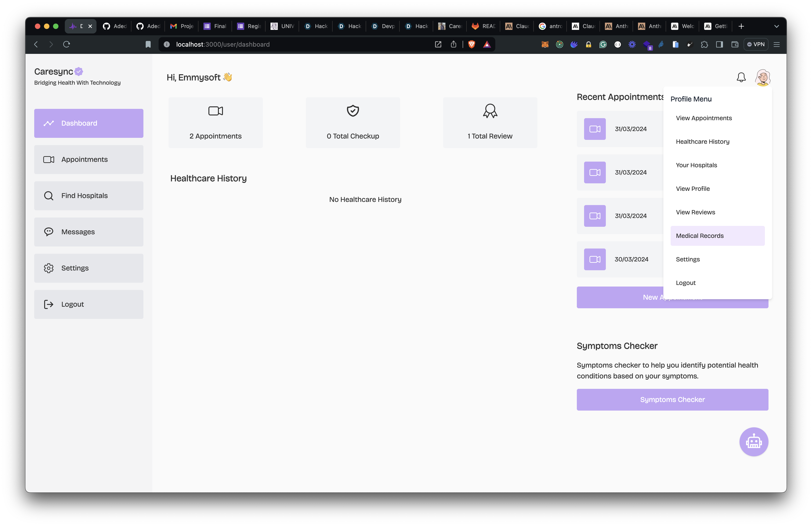Open the tab search chevron at top right
812x526 pixels.
tap(776, 26)
